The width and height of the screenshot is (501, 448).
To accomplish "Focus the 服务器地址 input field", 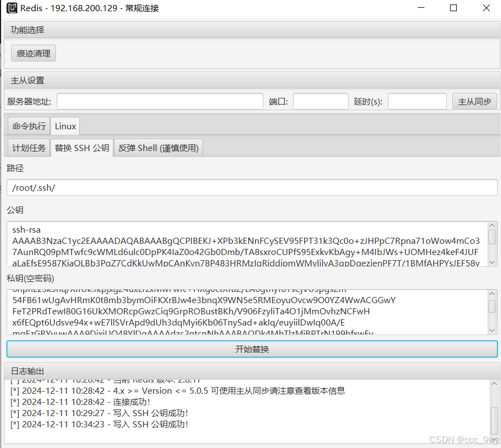I will click(160, 102).
